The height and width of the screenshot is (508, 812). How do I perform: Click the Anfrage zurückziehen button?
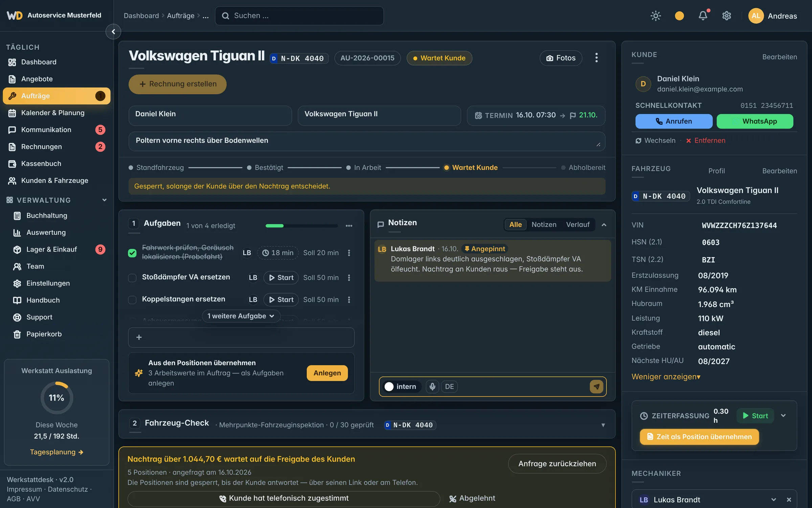coord(557,464)
